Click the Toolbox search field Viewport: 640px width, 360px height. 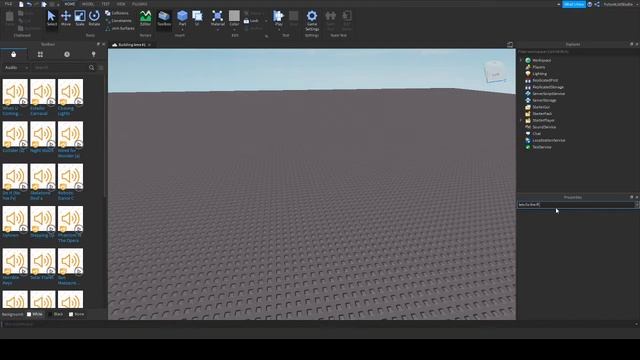click(60, 68)
